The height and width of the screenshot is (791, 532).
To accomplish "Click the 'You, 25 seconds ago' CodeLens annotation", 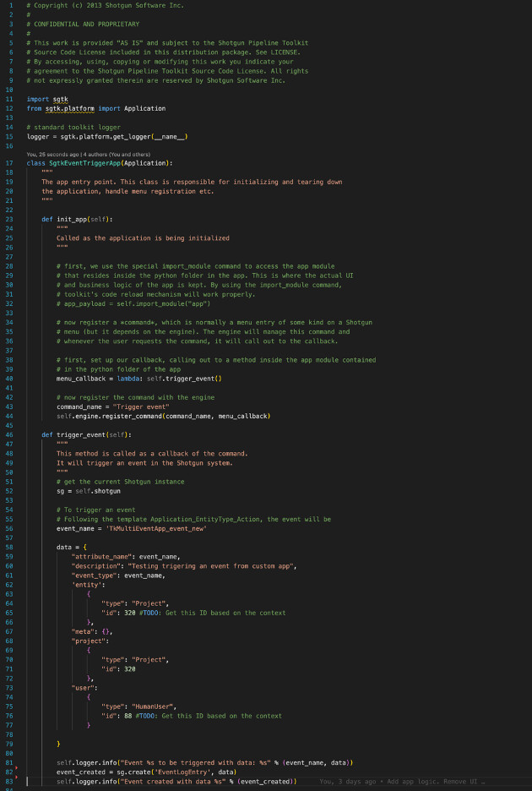I will (x=53, y=155).
